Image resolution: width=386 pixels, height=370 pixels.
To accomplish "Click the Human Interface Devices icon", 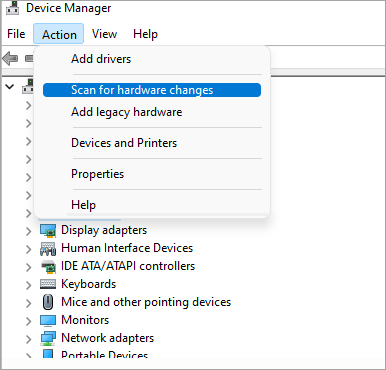I will (x=48, y=249).
